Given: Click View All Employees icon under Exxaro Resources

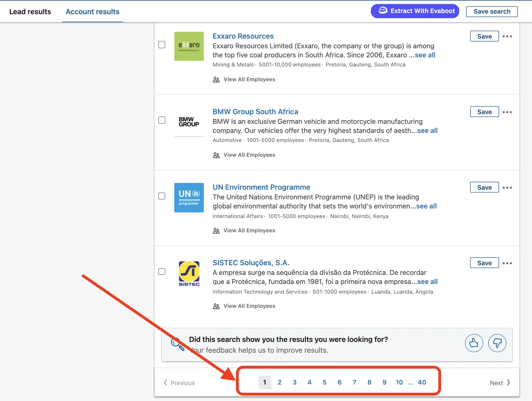Looking at the screenshot, I should click(x=216, y=80).
